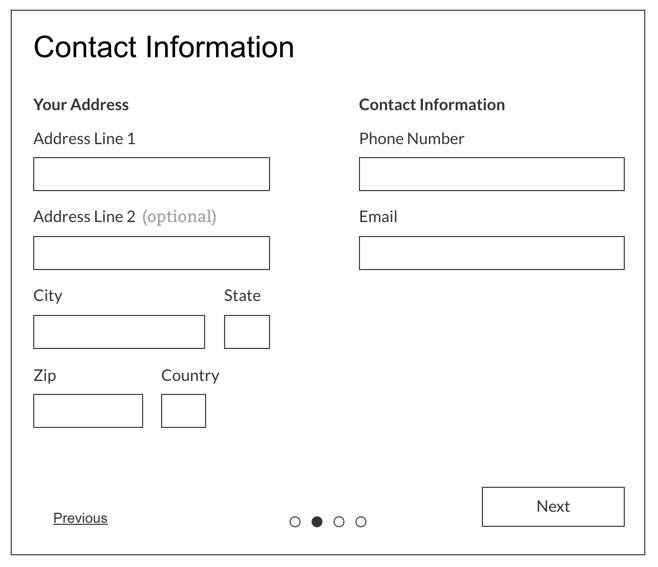Click the "Phone Number" field label
The image size is (658, 567).
[411, 139]
